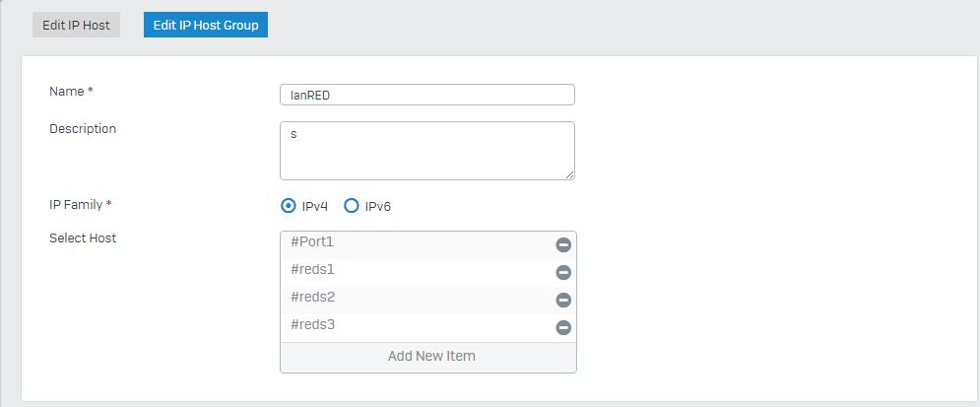The width and height of the screenshot is (980, 407).
Task: Delete #reds2 using its minus icon
Action: pyautogui.click(x=563, y=301)
